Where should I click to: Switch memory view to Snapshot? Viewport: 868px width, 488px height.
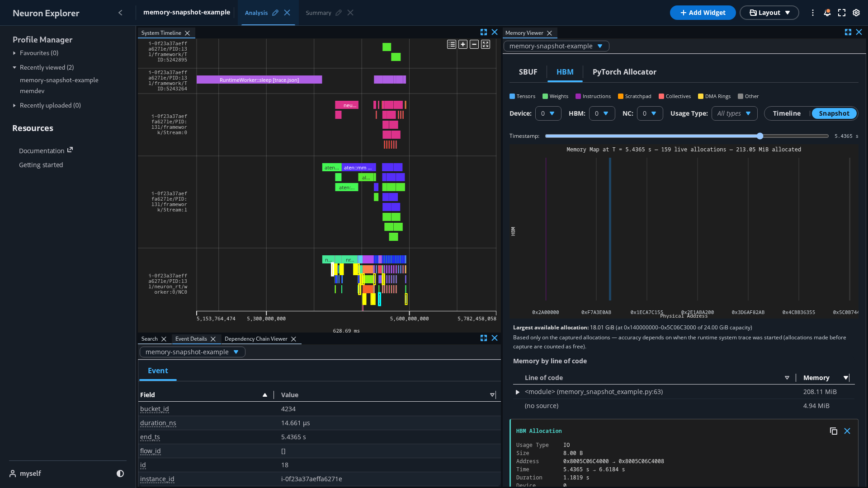(x=834, y=113)
